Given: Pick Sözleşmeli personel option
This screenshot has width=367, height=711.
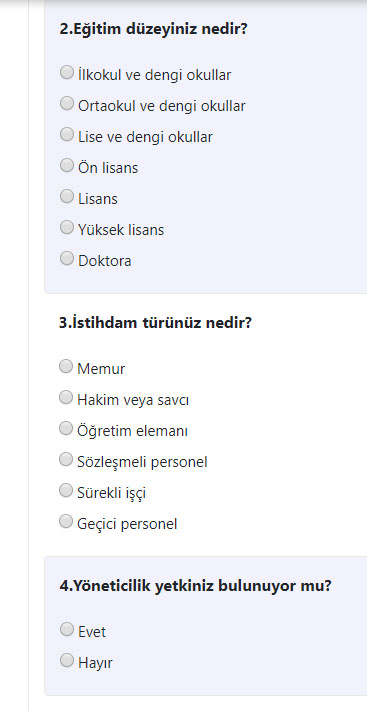Looking at the screenshot, I should [66, 460].
